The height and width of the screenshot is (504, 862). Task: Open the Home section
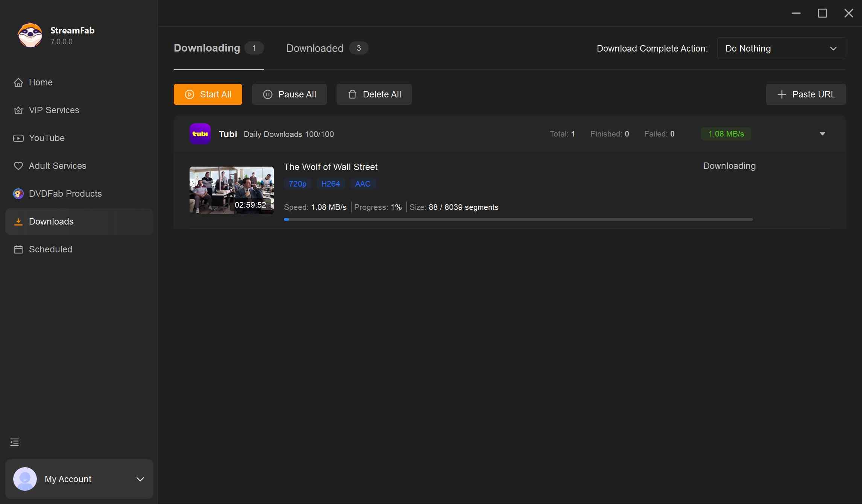click(x=41, y=82)
